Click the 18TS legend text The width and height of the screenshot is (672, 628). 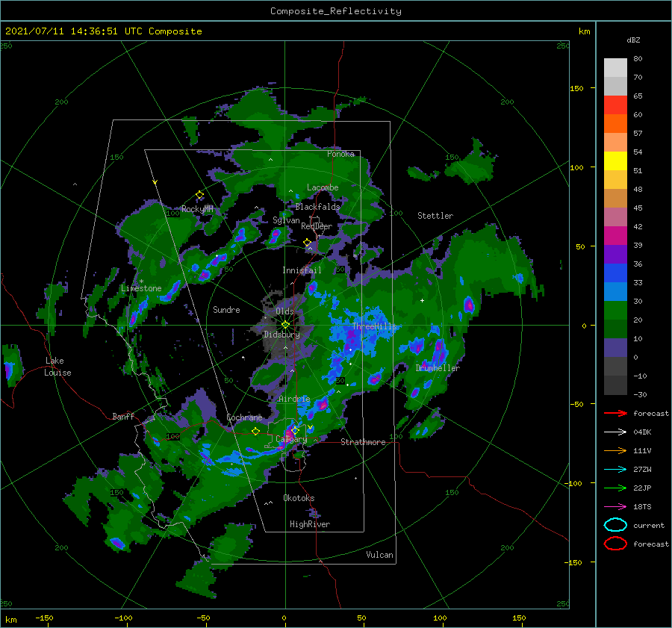coord(642,507)
